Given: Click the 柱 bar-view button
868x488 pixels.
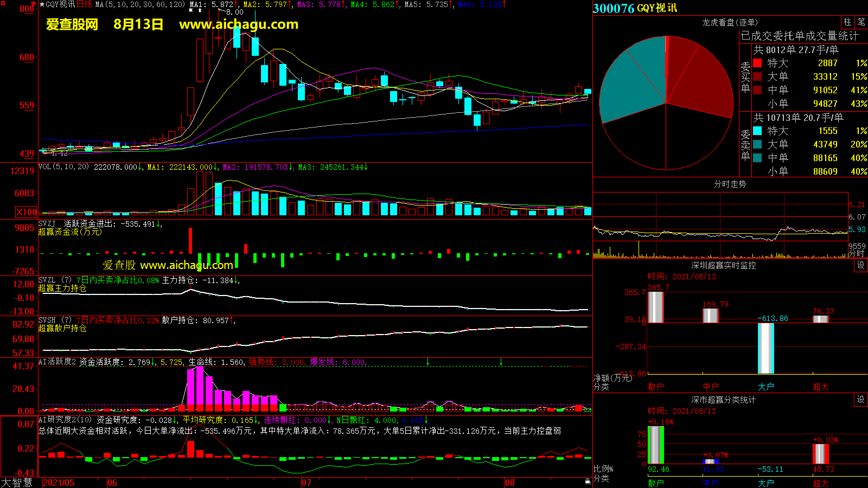Looking at the screenshot, I should 847,22.
